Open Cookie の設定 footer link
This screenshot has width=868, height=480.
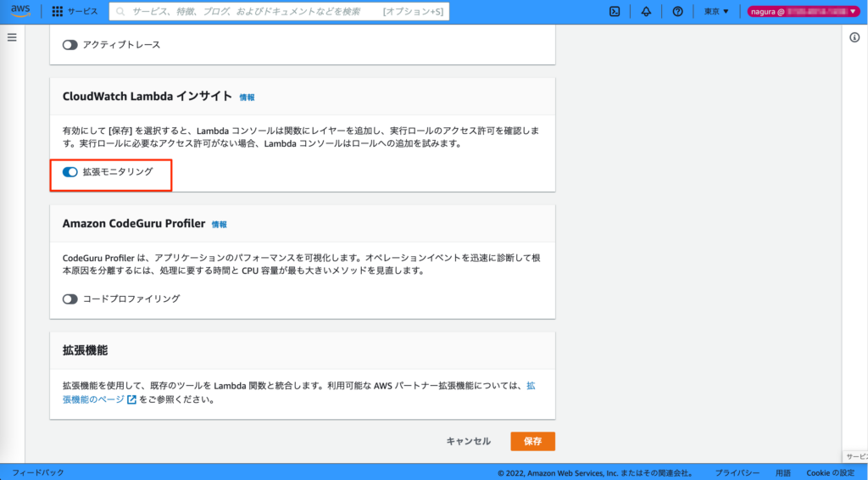pyautogui.click(x=831, y=473)
